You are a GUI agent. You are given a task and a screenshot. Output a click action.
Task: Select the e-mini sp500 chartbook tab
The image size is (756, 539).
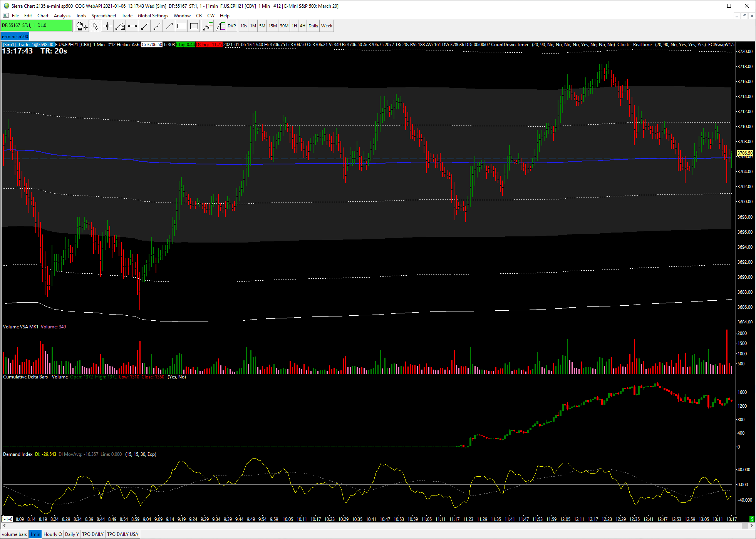pyautogui.click(x=15, y=37)
